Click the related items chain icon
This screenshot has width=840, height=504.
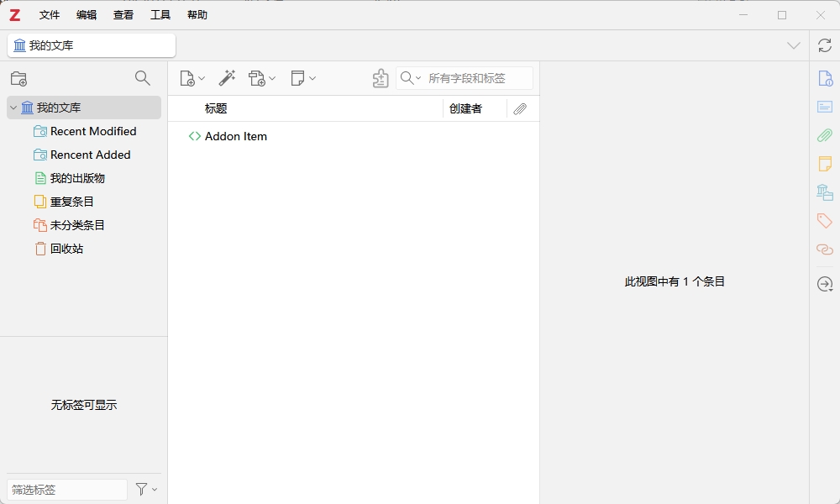click(x=824, y=249)
